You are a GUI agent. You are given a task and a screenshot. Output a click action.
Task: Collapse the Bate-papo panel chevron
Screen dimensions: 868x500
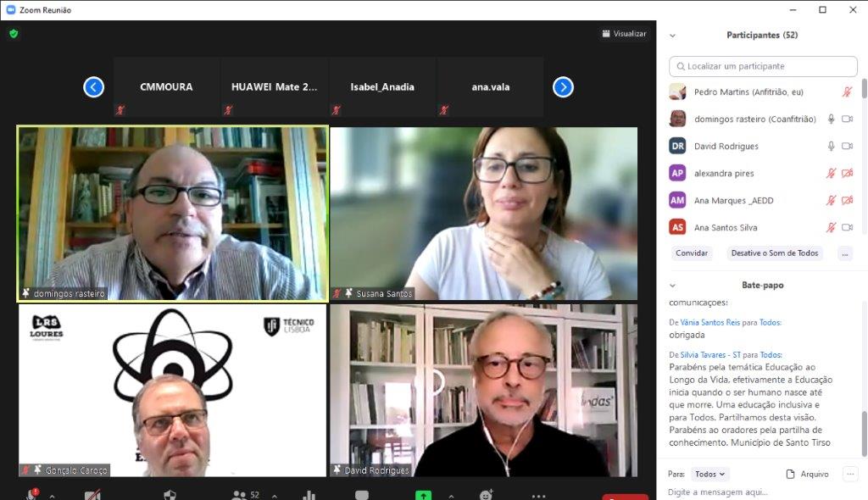coord(673,286)
